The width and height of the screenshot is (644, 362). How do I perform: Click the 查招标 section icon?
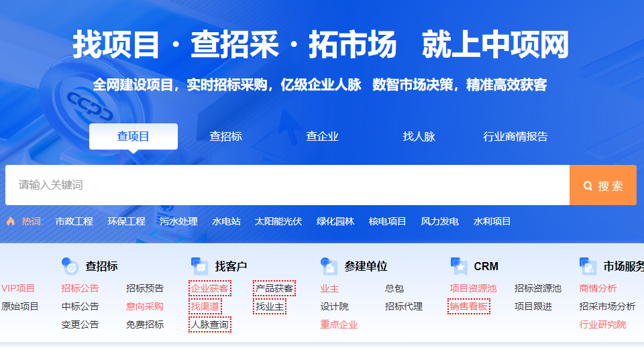point(70,266)
